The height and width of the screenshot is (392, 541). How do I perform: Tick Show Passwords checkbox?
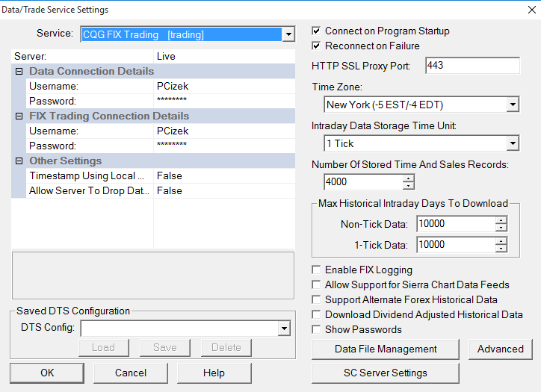pos(317,330)
